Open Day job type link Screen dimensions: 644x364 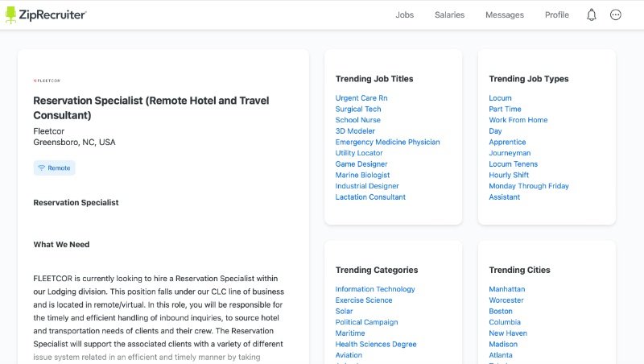pos(495,131)
